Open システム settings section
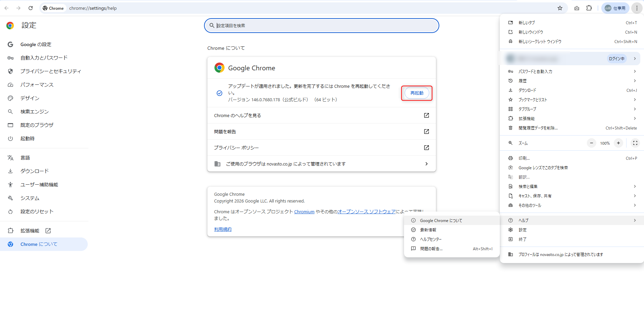 click(44, 198)
